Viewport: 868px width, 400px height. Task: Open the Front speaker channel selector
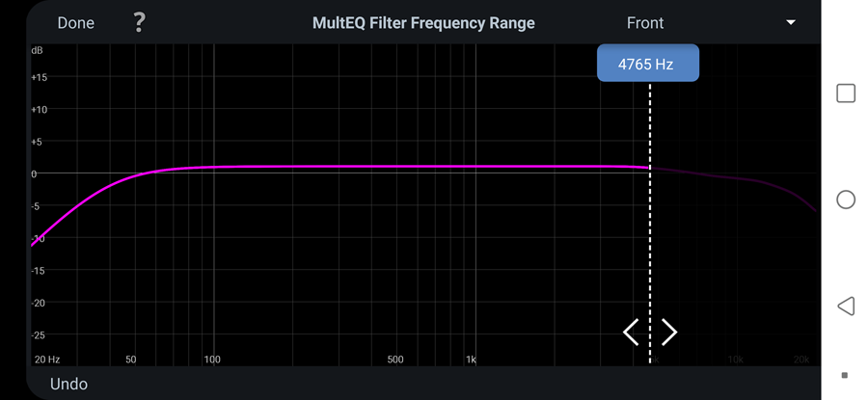coord(645,22)
